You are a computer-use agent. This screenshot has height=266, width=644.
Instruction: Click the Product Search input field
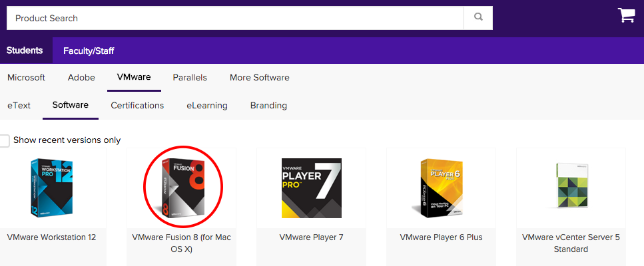(x=234, y=18)
